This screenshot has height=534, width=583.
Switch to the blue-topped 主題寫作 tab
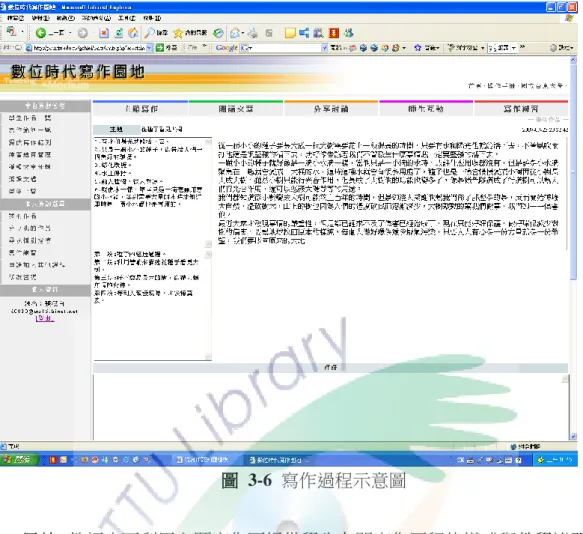141,109
